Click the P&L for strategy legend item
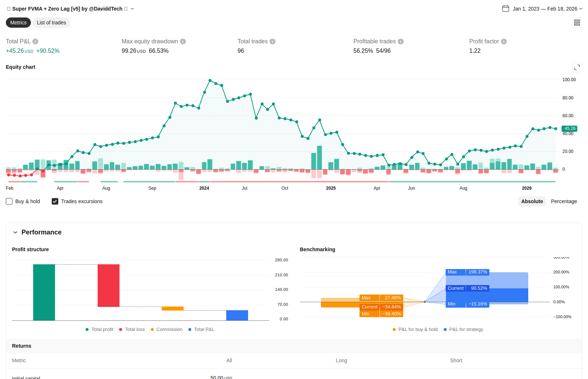Image resolution: width=588 pixels, height=379 pixels. pos(463,329)
